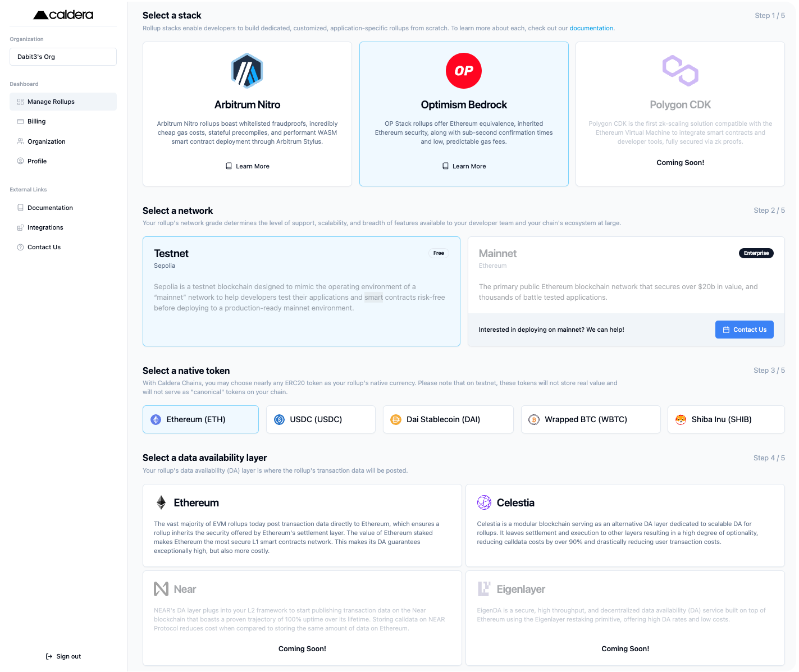
Task: Click the Ethereum diamond logo in DA layer
Action: click(x=161, y=502)
